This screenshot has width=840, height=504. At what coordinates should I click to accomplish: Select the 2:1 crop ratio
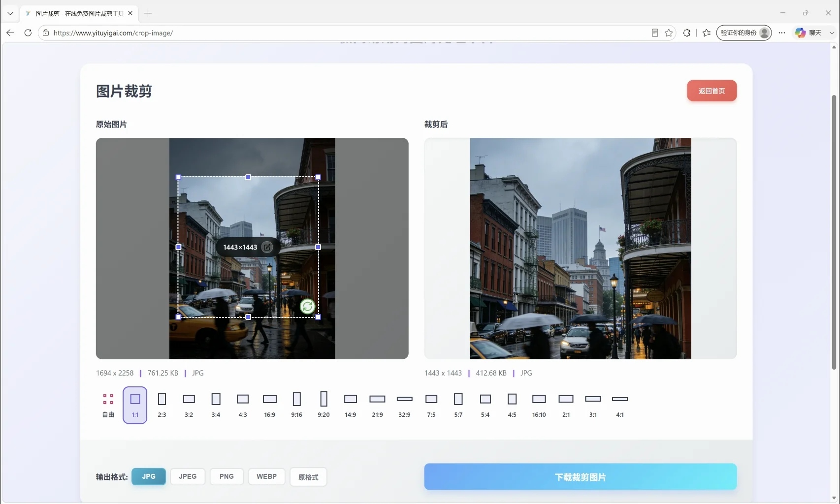(566, 405)
